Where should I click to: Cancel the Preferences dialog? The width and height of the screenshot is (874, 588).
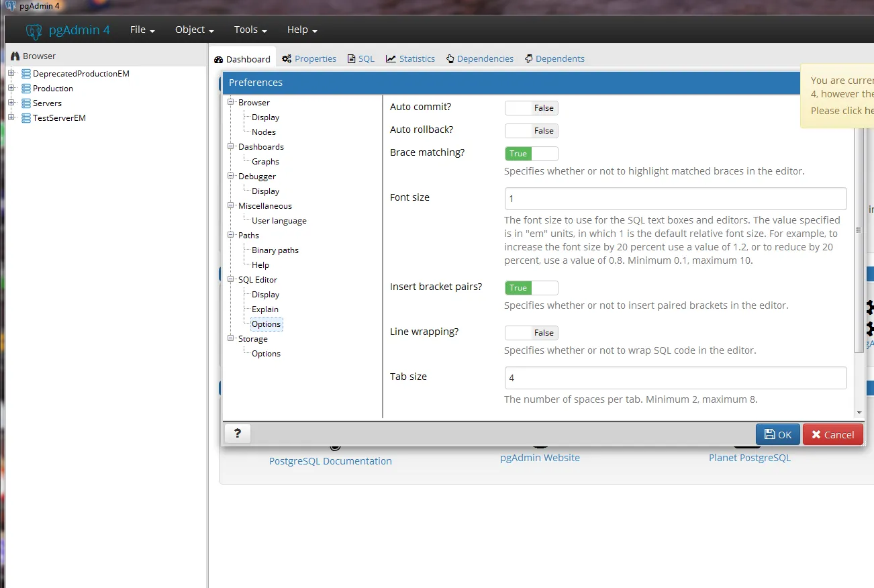click(x=833, y=434)
